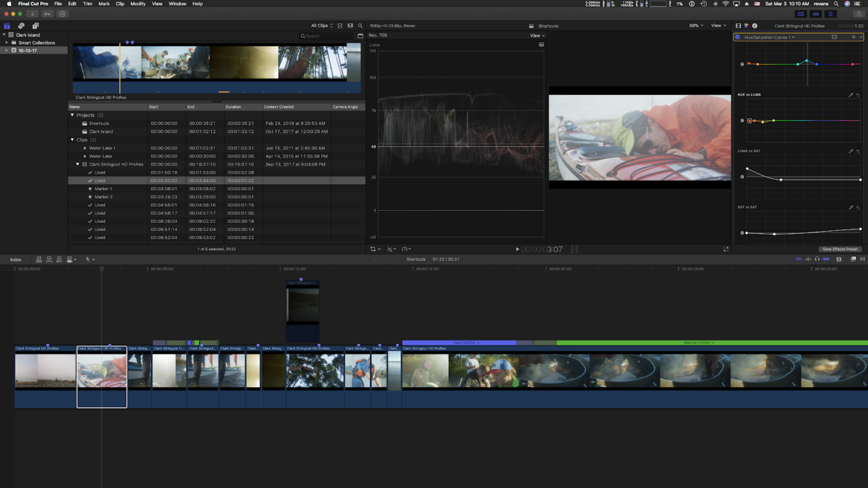Open the arrow tool selector dropdown

89,259
